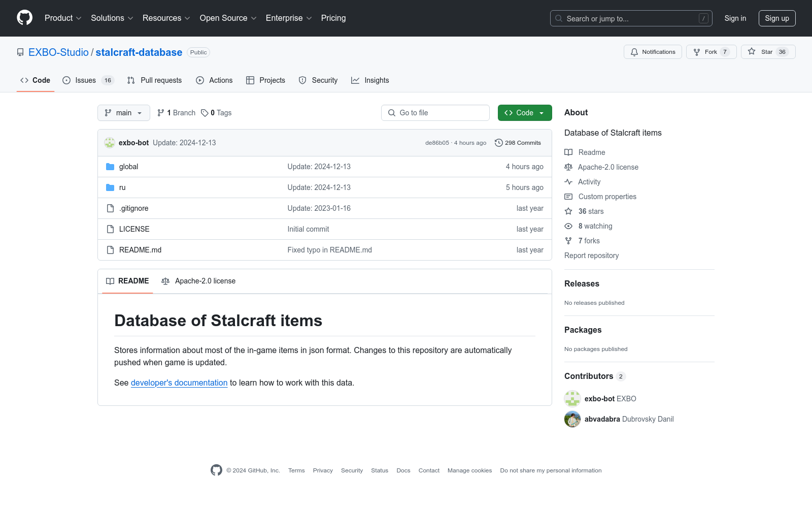Open the green Code dropdown button
The height and width of the screenshot is (508, 812).
525,113
